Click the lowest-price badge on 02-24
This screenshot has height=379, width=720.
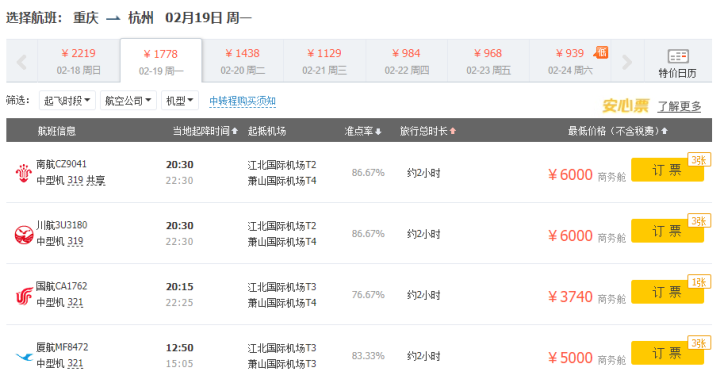click(601, 52)
